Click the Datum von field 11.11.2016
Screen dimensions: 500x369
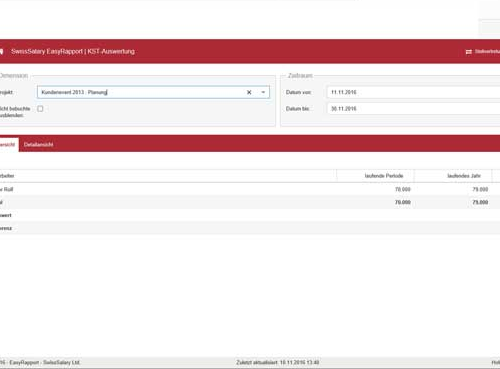[414, 92]
